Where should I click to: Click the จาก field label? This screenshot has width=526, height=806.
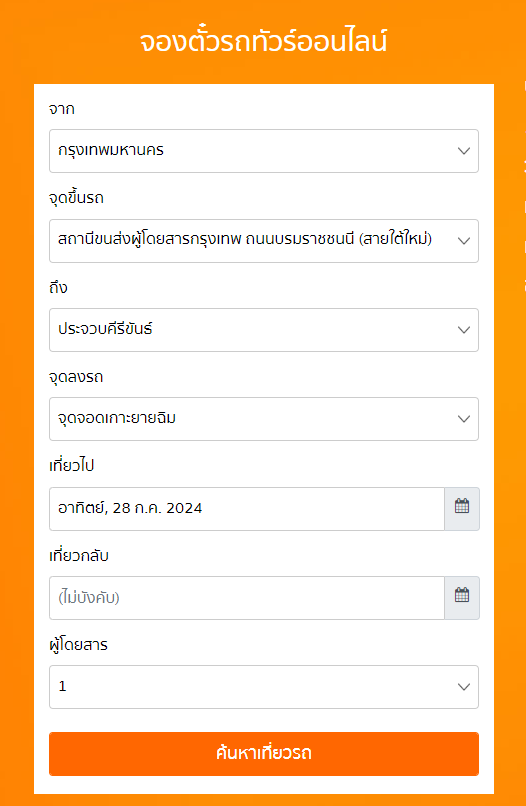pyautogui.click(x=62, y=109)
